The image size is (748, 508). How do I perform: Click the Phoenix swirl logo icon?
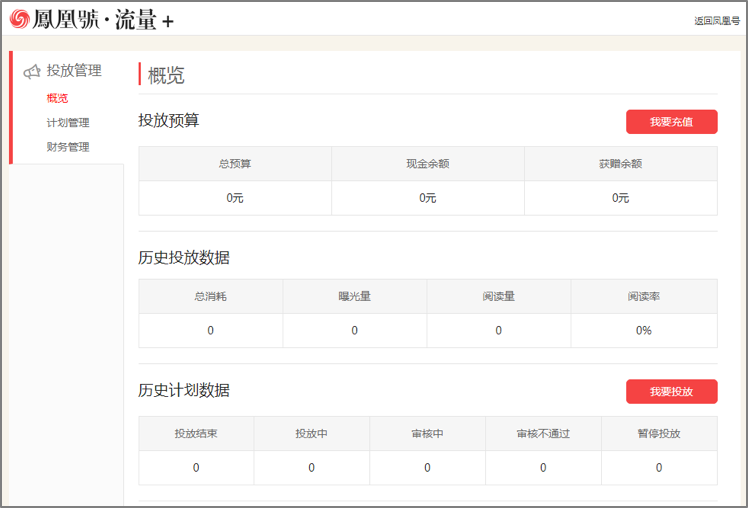(19, 19)
